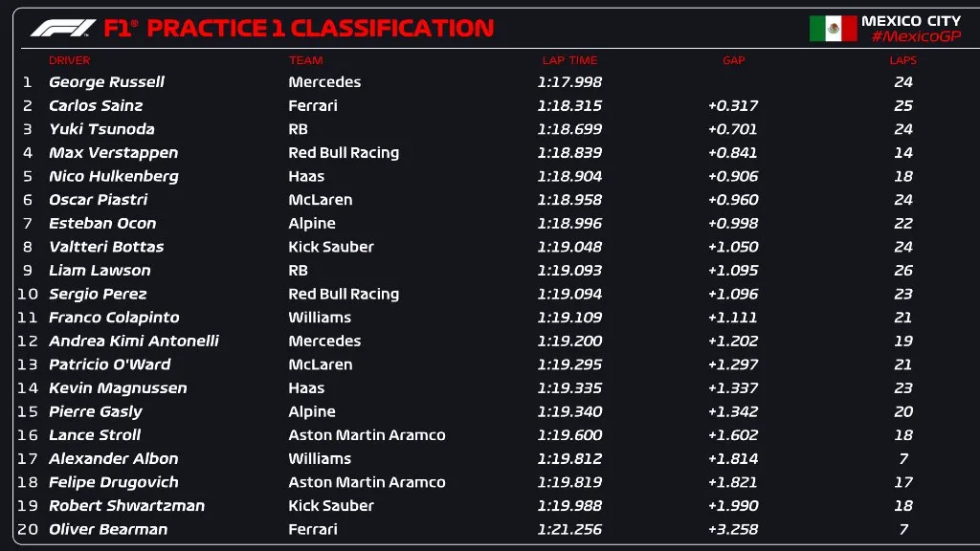The image size is (980, 551).
Task: Select George Russell driver name
Action: point(106,82)
